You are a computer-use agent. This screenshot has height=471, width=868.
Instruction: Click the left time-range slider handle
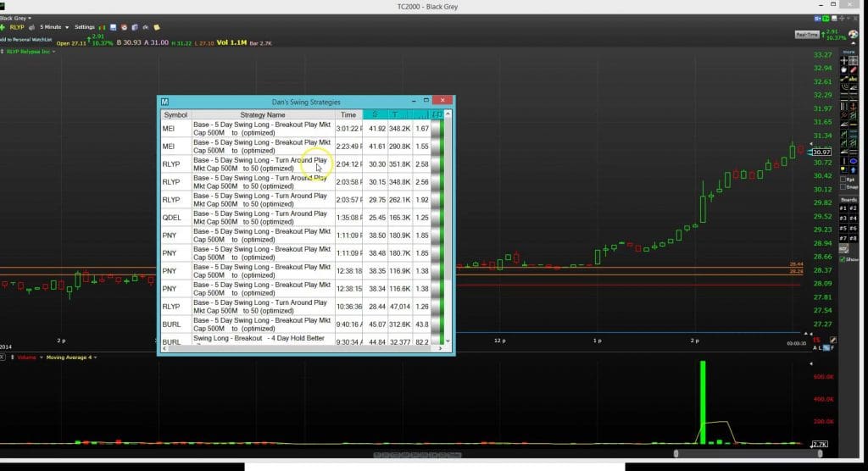click(676, 453)
